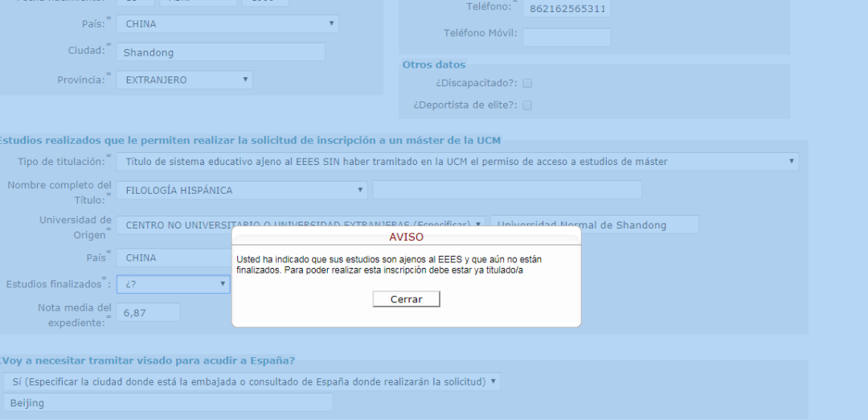The height and width of the screenshot is (420, 868).
Task: Click the embassy city field containing Beijing
Action: coord(168,402)
